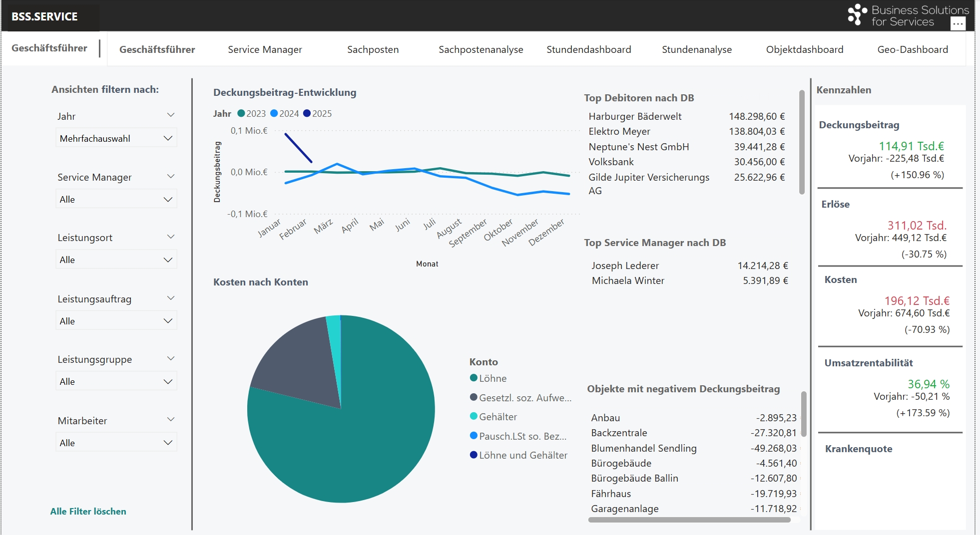
Task: Click the Krankenquote card title
Action: [x=858, y=449]
